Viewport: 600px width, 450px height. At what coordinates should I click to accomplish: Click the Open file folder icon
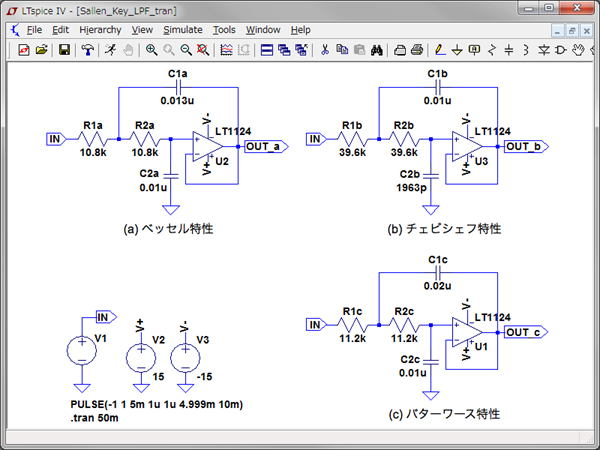tap(42, 50)
